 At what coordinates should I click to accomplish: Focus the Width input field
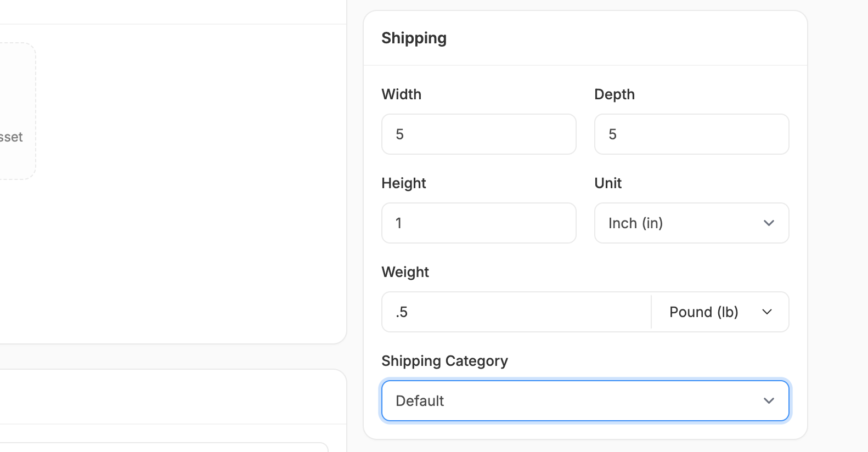click(x=478, y=134)
